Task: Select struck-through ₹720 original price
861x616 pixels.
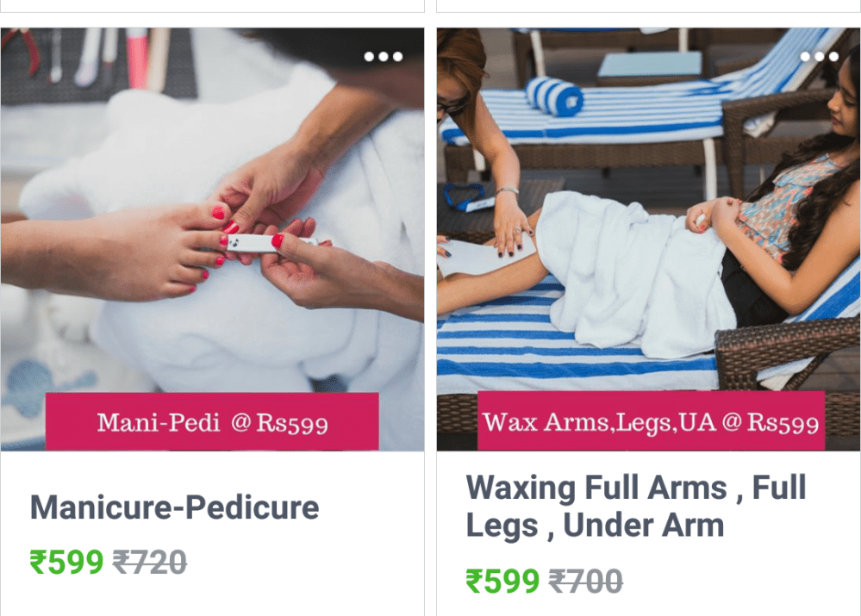Action: tap(150, 563)
